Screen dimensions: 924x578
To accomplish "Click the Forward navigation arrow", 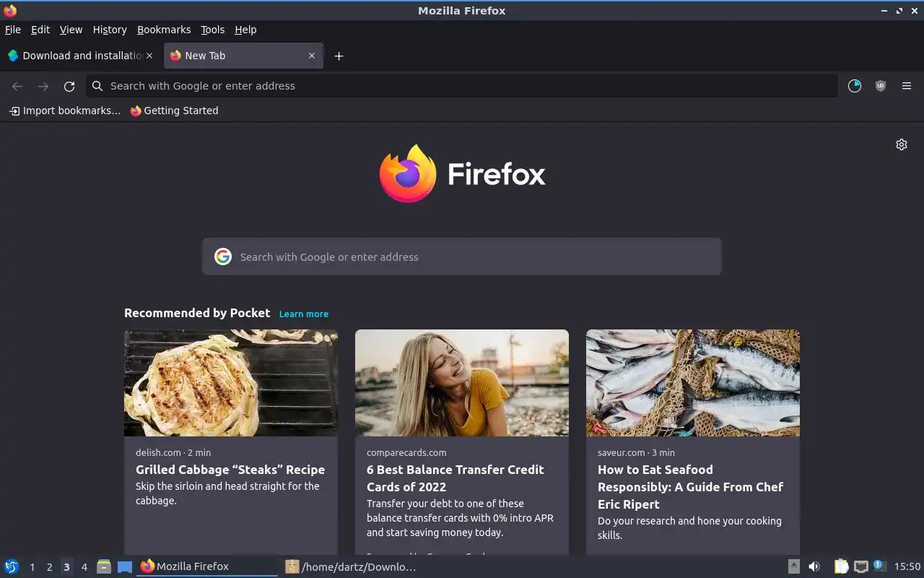I will 43,86.
